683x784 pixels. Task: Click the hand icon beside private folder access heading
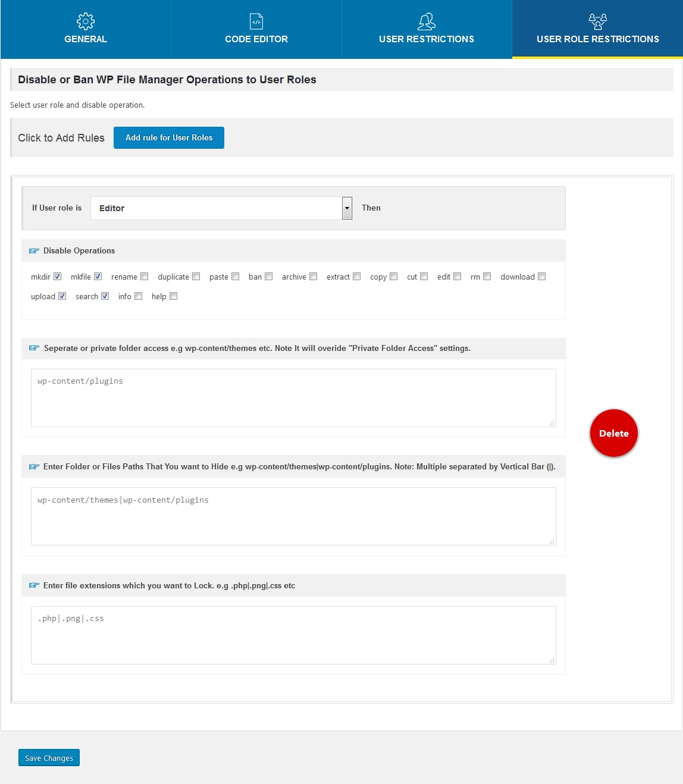pyautogui.click(x=35, y=348)
